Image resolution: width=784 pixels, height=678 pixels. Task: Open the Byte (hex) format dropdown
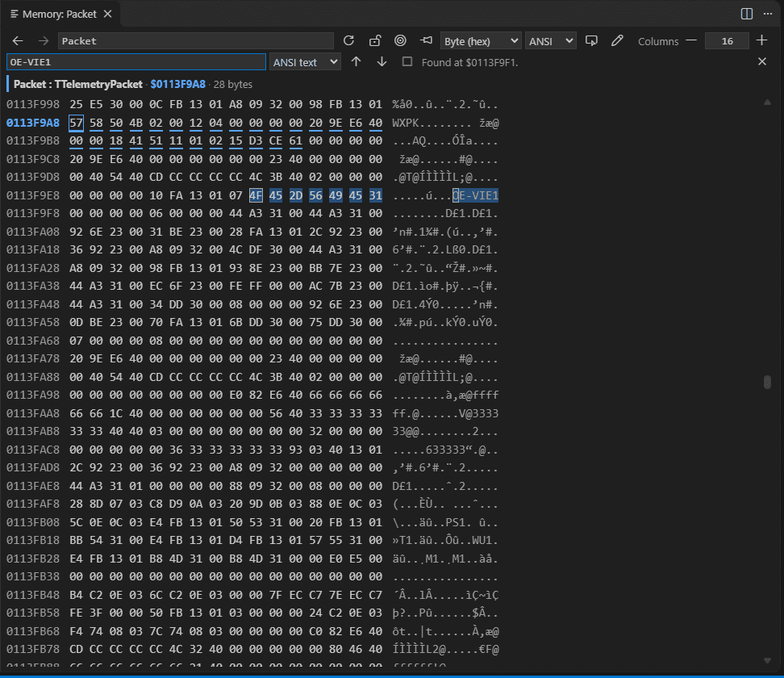click(x=481, y=41)
